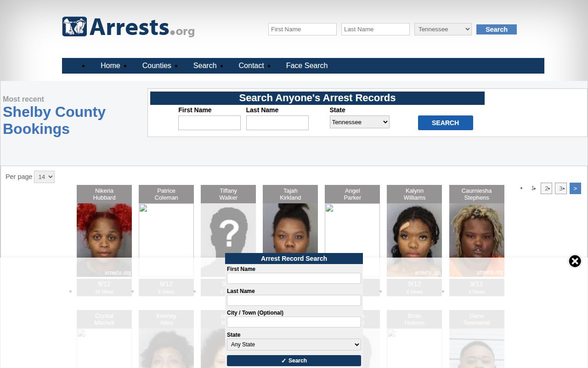
Task: Close the Arrest Record Search popup
Action: (x=575, y=261)
